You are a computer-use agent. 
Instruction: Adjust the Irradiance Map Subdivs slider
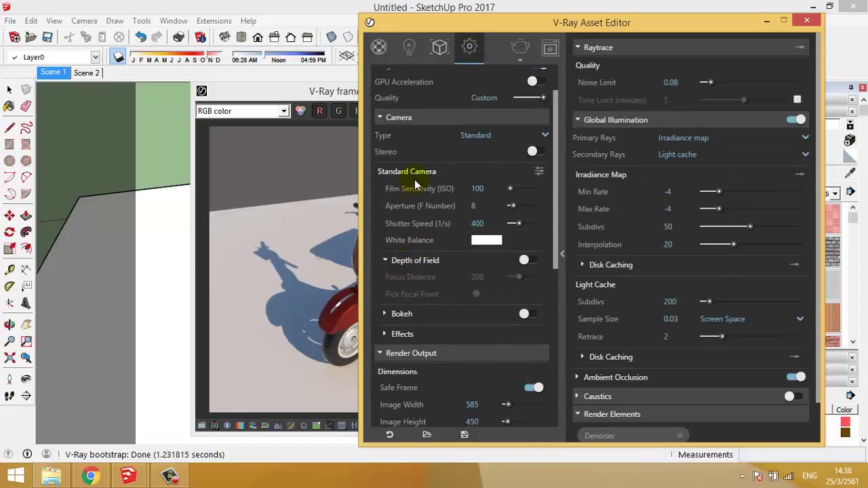pos(749,226)
